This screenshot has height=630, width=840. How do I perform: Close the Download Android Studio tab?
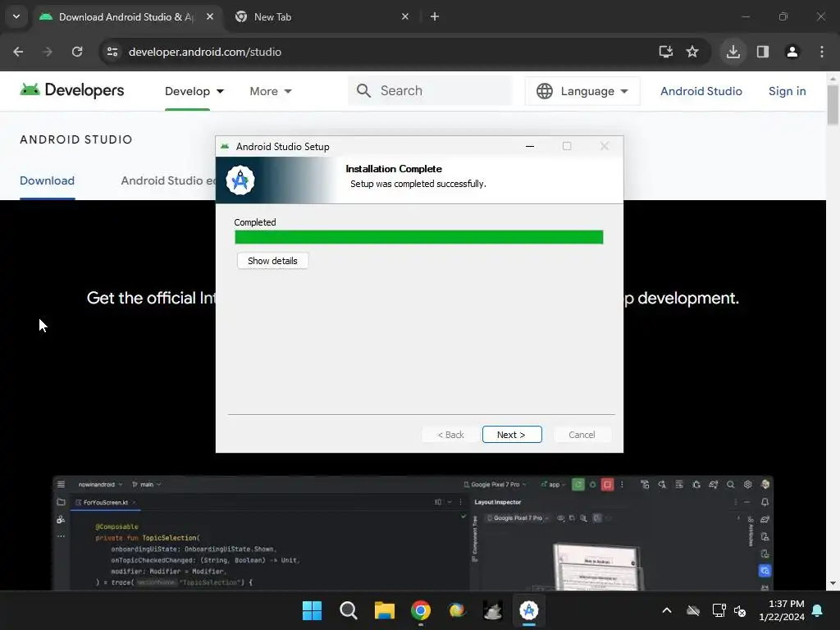tap(210, 16)
